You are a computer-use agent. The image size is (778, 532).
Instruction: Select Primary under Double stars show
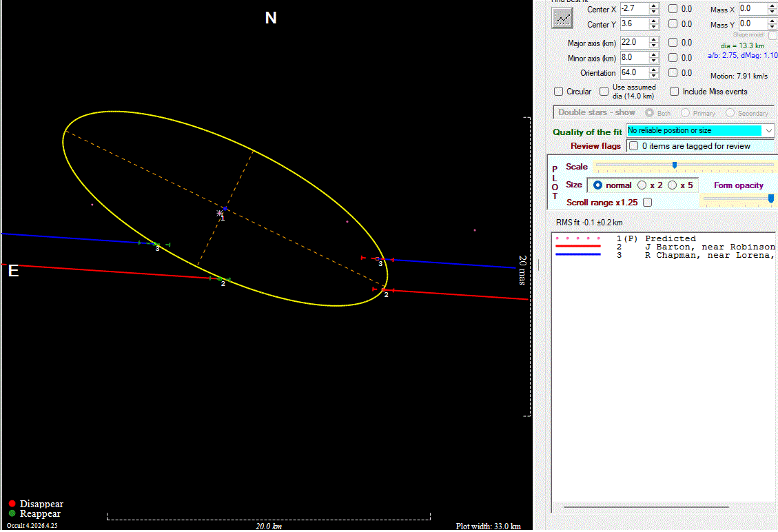click(x=686, y=113)
